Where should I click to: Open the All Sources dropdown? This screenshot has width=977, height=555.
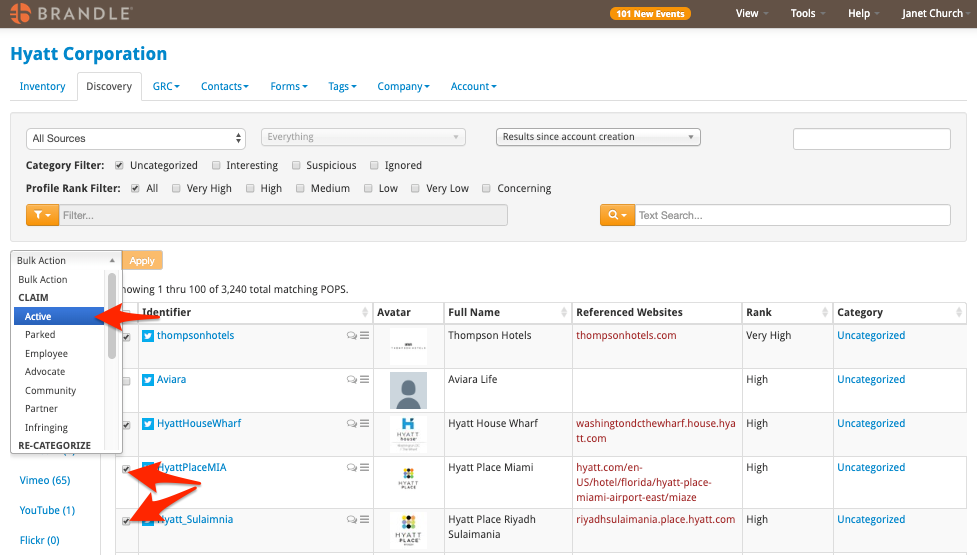(x=136, y=138)
